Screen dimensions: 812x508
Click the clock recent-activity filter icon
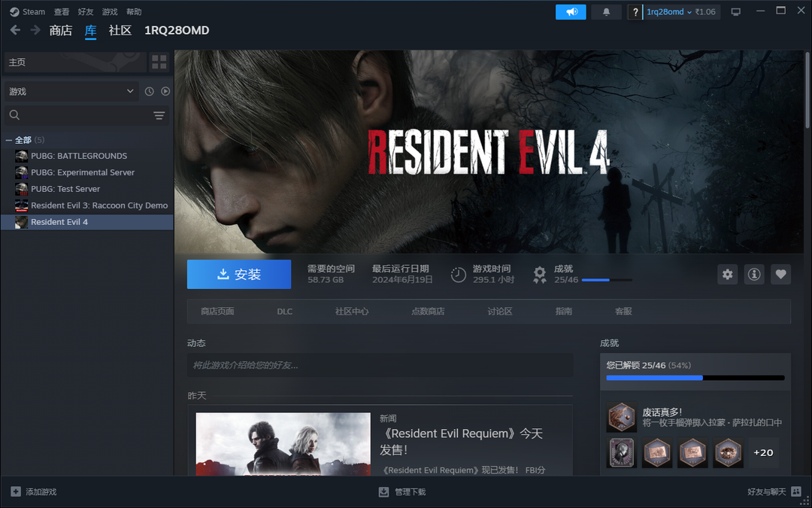149,91
